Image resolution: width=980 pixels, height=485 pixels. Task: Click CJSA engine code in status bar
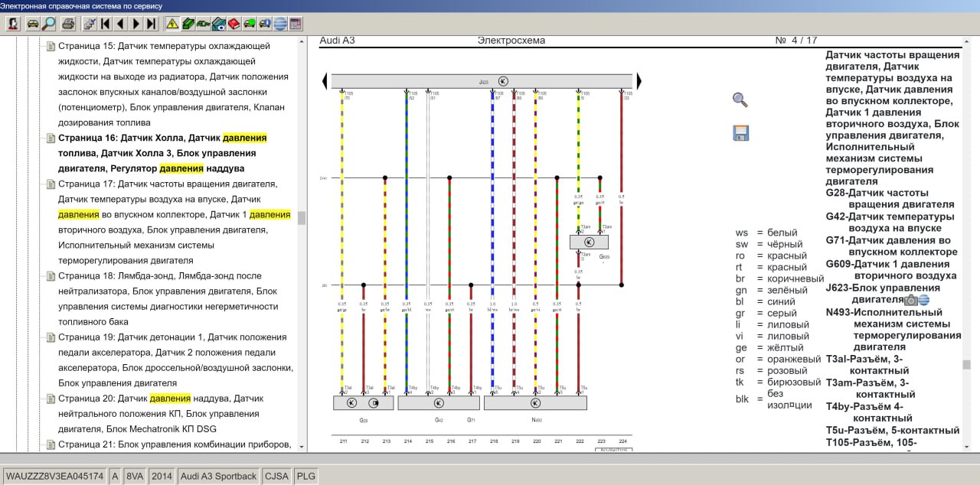[x=276, y=476]
